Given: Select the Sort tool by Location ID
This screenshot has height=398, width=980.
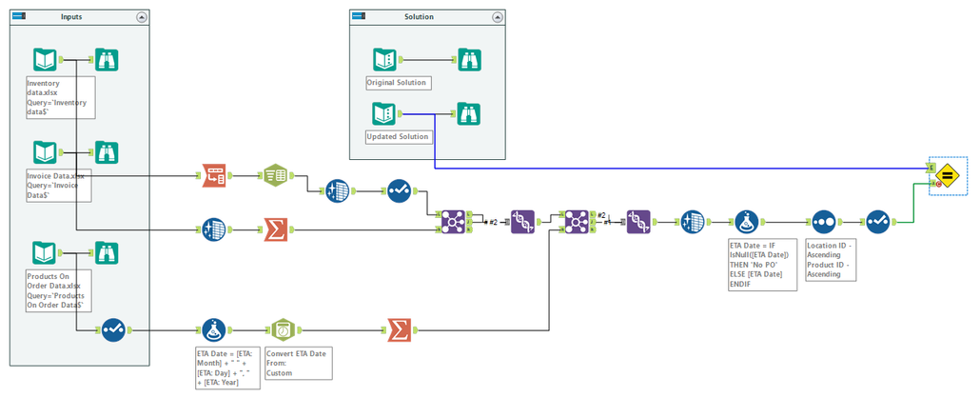Looking at the screenshot, I should click(x=824, y=222).
